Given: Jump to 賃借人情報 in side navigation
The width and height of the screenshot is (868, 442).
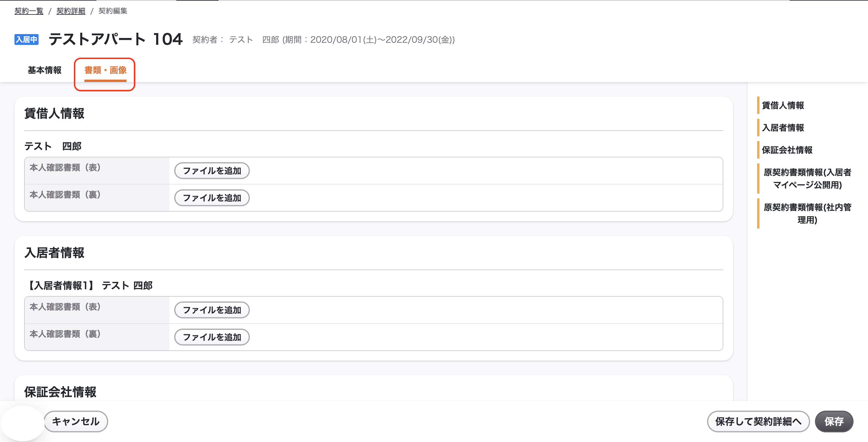Looking at the screenshot, I should 783,105.
